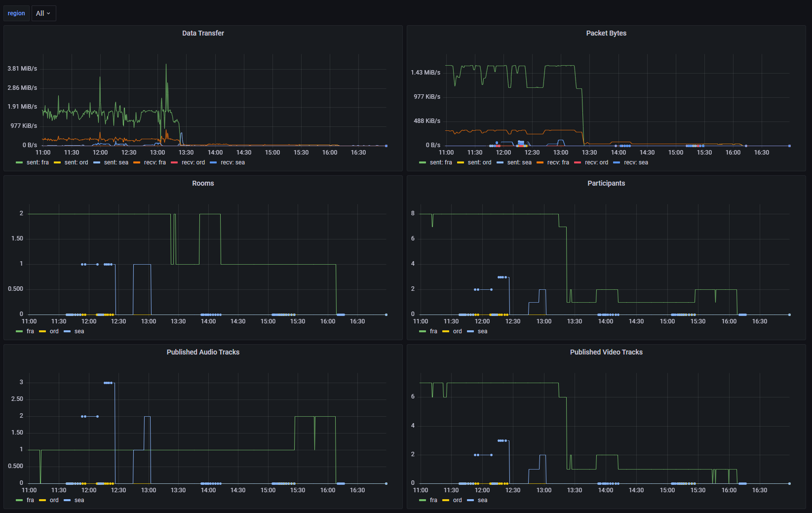Toggle 'sent: sea' series in Packet Bytes legend

pyautogui.click(x=519, y=162)
